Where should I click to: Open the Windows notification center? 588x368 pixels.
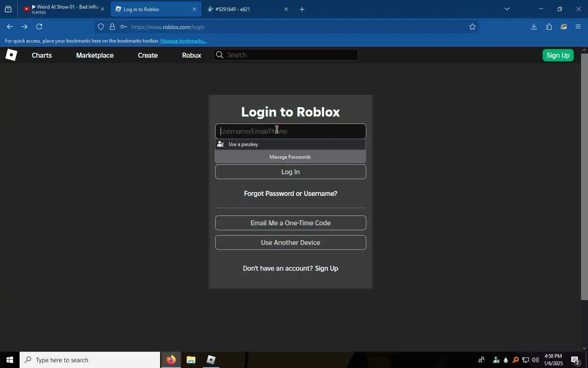576,360
